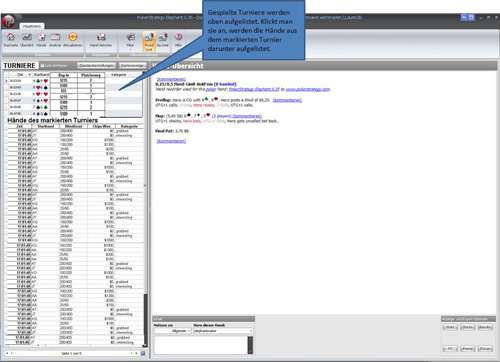Open the Hilfe help icon
The height and width of the screenshot is (362, 500).
(178, 40)
